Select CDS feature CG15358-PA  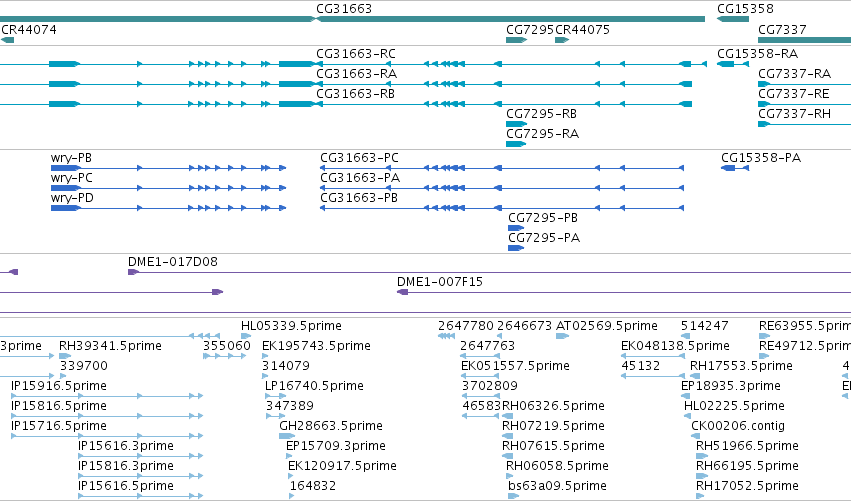pyautogui.click(x=761, y=158)
